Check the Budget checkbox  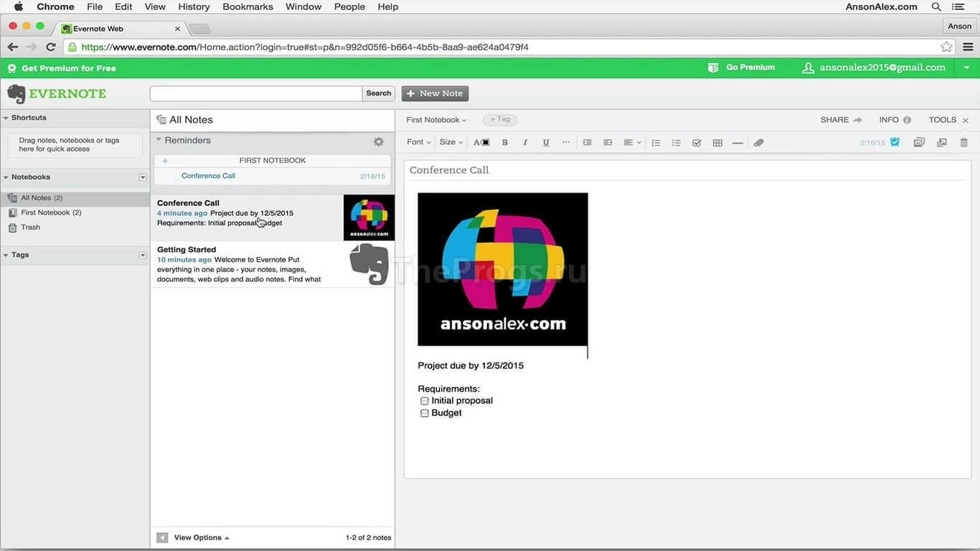tap(425, 413)
